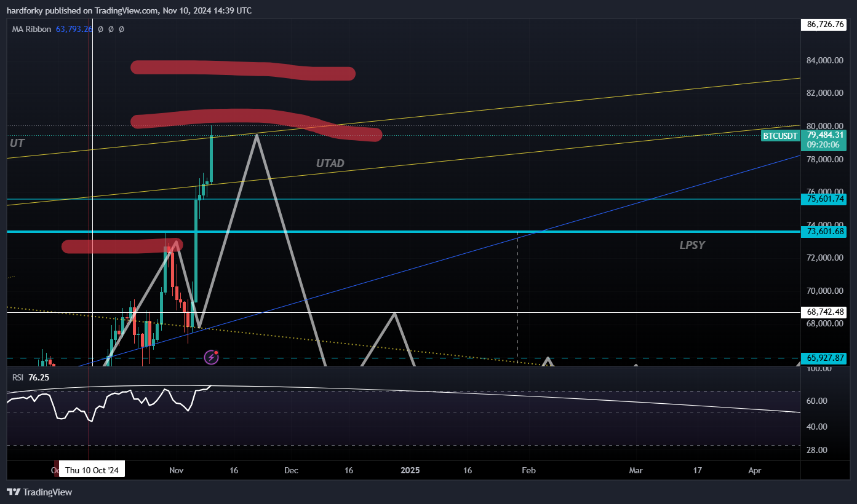Click the MA Ribbon value 63,793.26
The width and height of the screenshot is (857, 504).
coord(74,29)
